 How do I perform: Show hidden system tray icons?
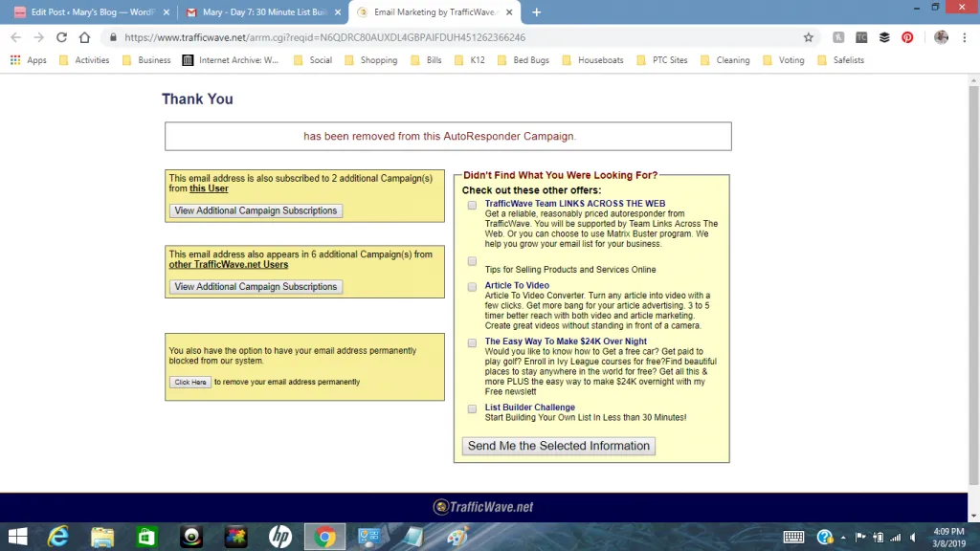[843, 538]
